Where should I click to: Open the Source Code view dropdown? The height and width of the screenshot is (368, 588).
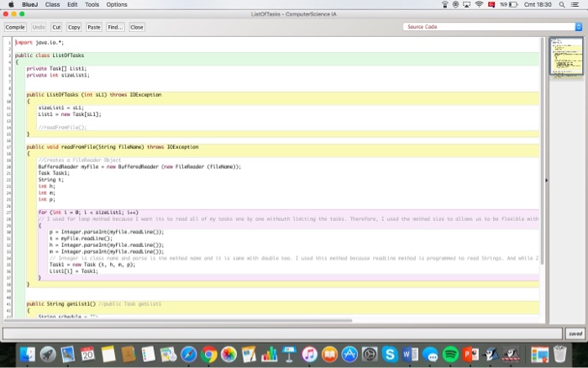(492, 27)
